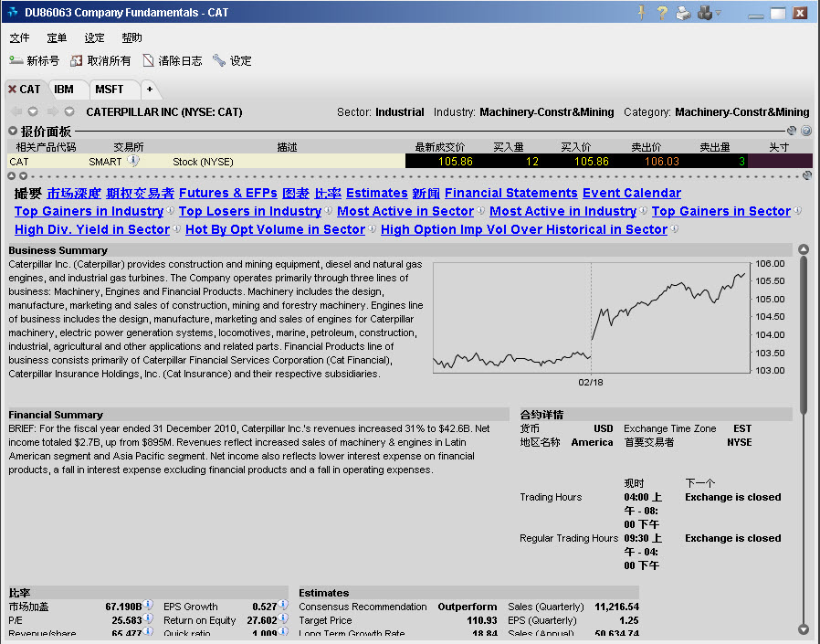Click info icon beside P/E ratio value
The image size is (820, 644).
pyautogui.click(x=150, y=619)
